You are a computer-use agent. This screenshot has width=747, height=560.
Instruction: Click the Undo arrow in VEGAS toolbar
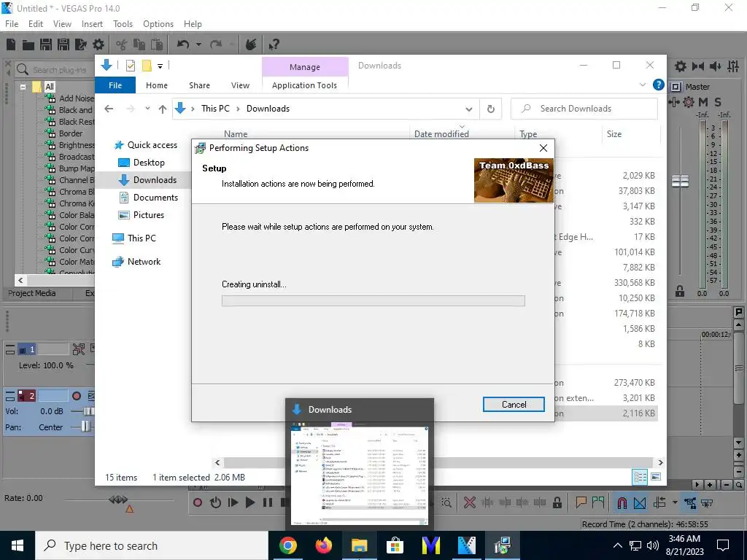coord(183,44)
